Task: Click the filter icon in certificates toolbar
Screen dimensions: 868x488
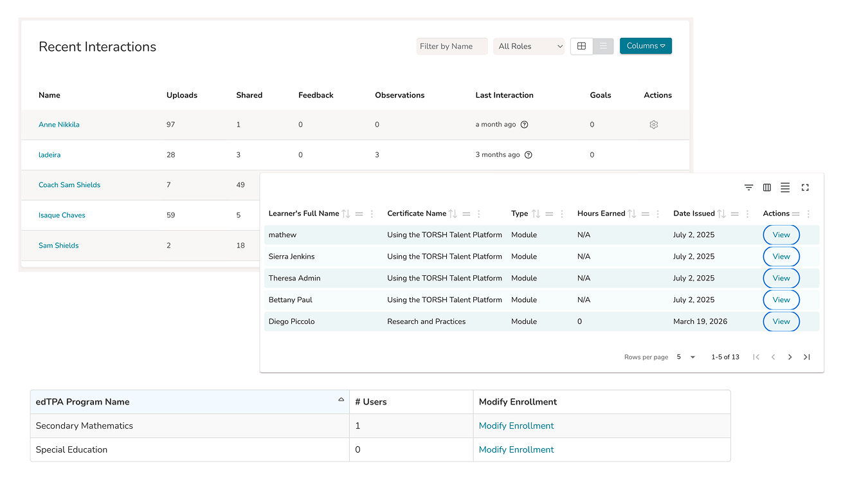Action: point(748,188)
